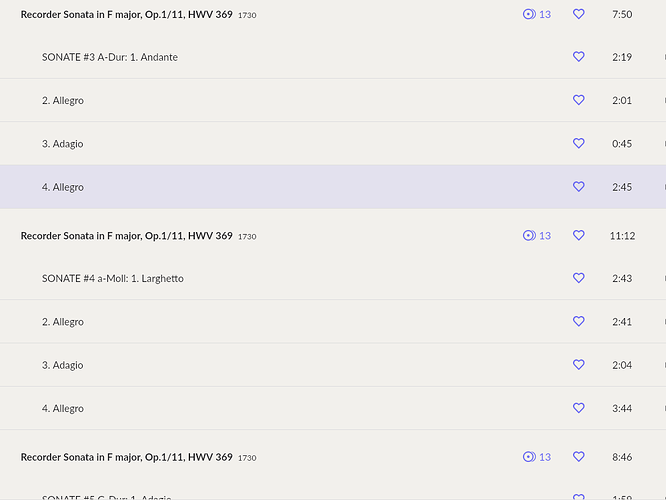The image size is (666, 500).
Task: Select the "4. Allegro" track of 3:44
Action: [63, 409]
